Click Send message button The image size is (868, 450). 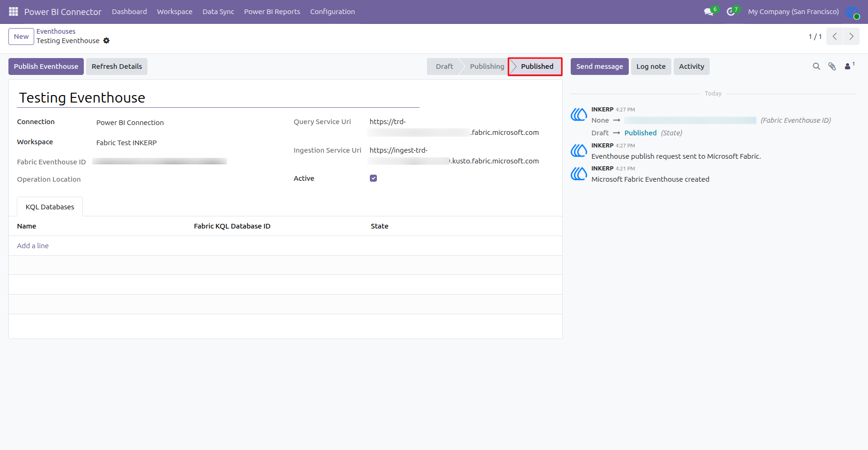599,66
